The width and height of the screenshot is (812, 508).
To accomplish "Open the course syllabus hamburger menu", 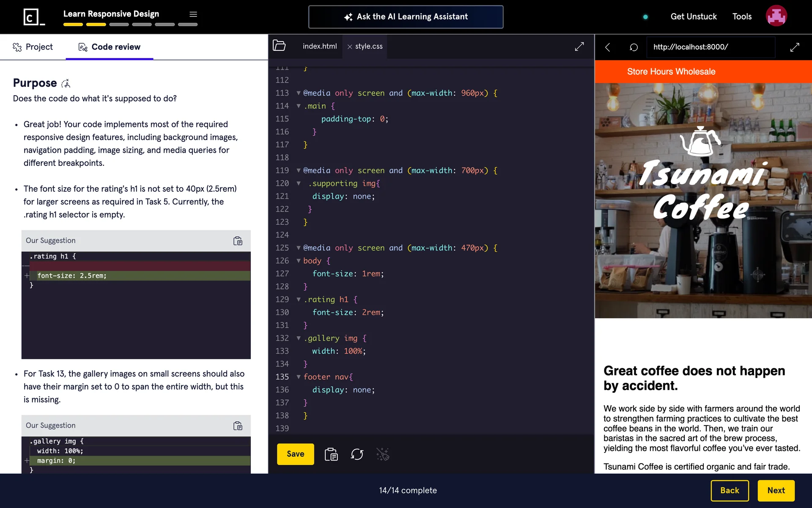I will click(193, 14).
